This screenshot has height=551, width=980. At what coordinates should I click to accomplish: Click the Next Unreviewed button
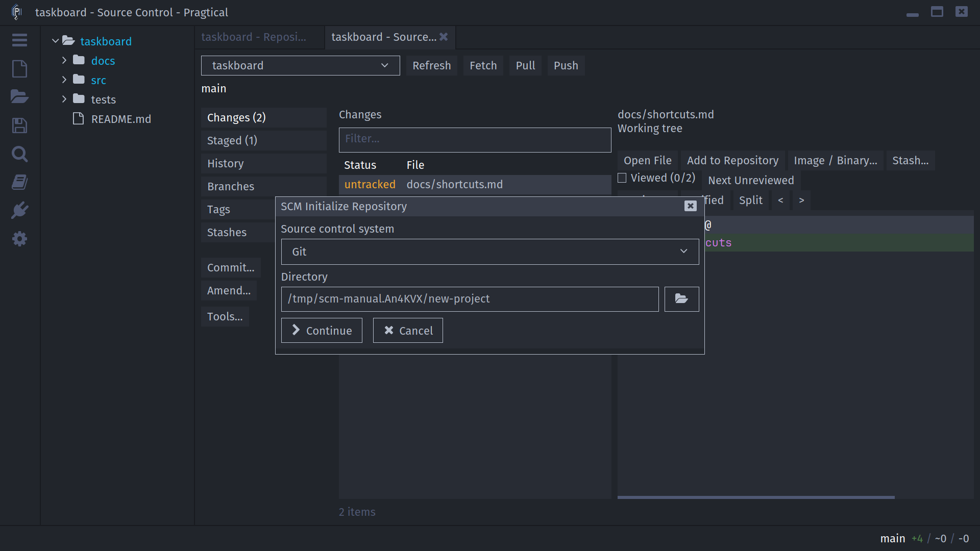click(751, 180)
